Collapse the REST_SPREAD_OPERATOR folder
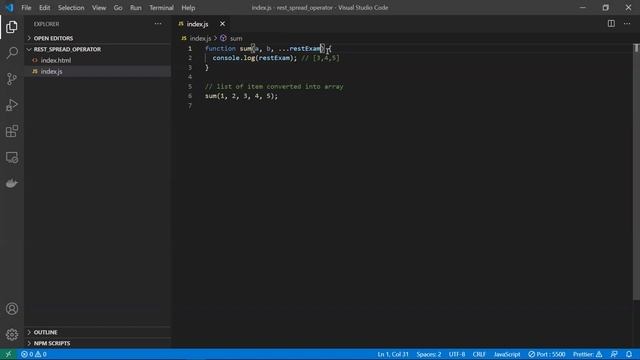640x360 pixels. (97, 49)
